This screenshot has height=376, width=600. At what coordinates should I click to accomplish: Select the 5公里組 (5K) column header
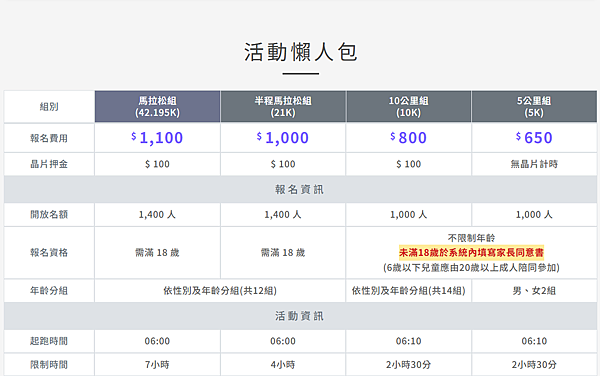534,107
